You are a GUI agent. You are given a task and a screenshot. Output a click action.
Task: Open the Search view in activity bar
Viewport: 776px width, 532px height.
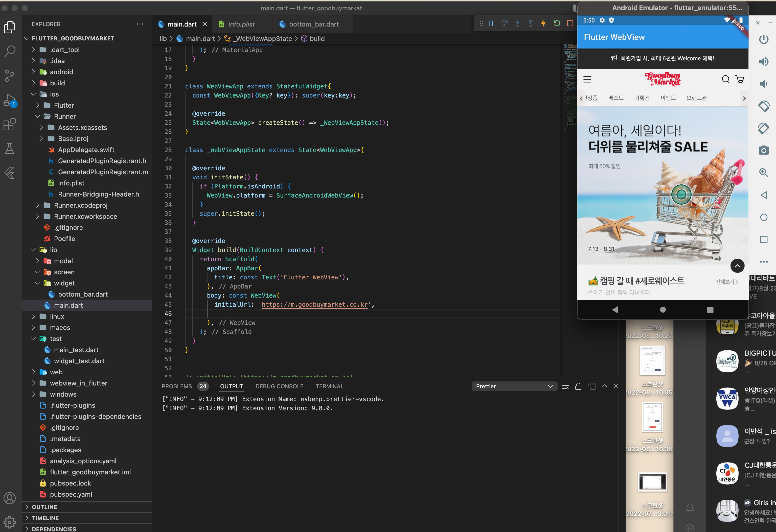10,51
